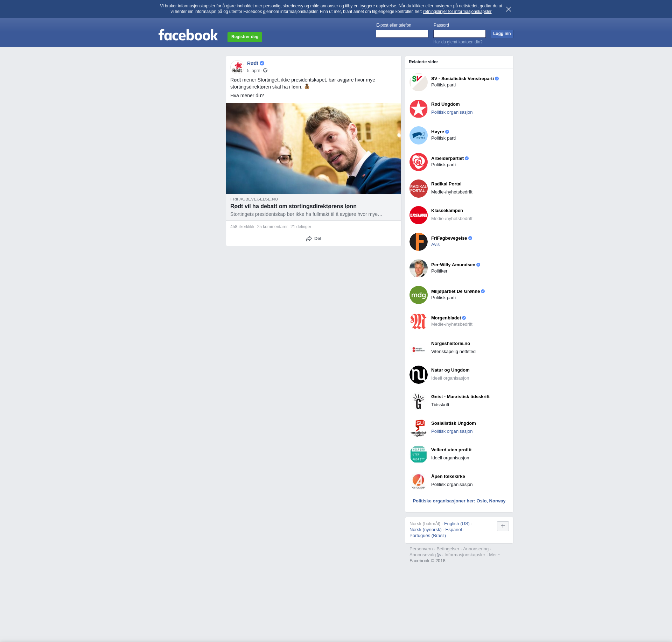Switch language to Português (Brasil)

click(428, 536)
